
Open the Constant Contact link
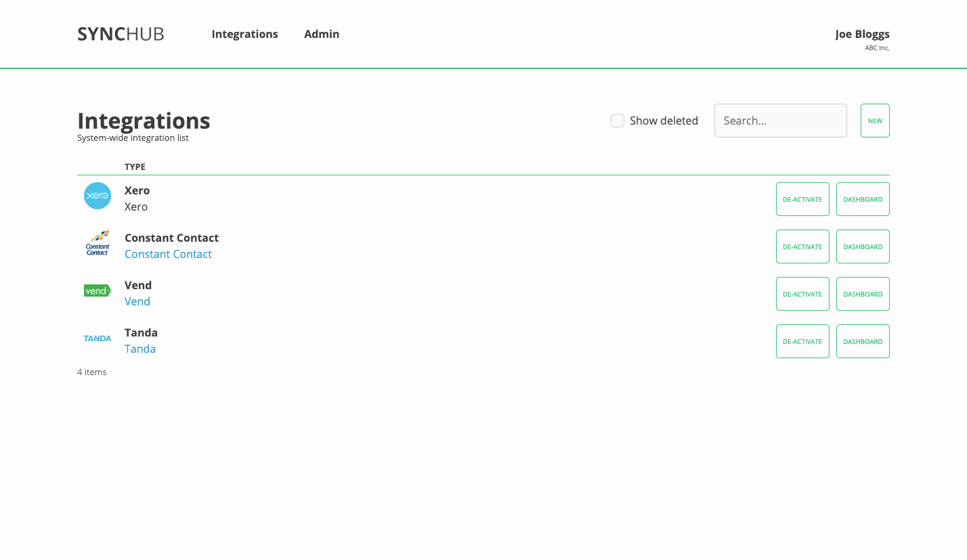coord(168,254)
